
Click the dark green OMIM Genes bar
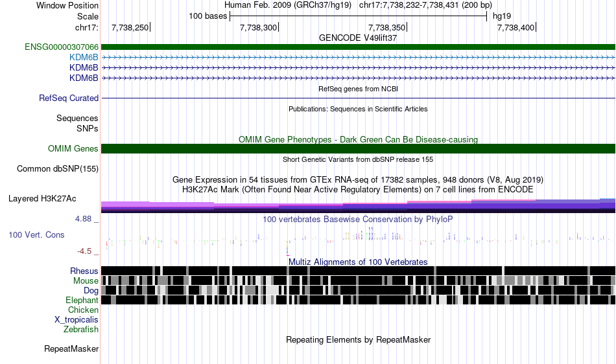click(358, 149)
